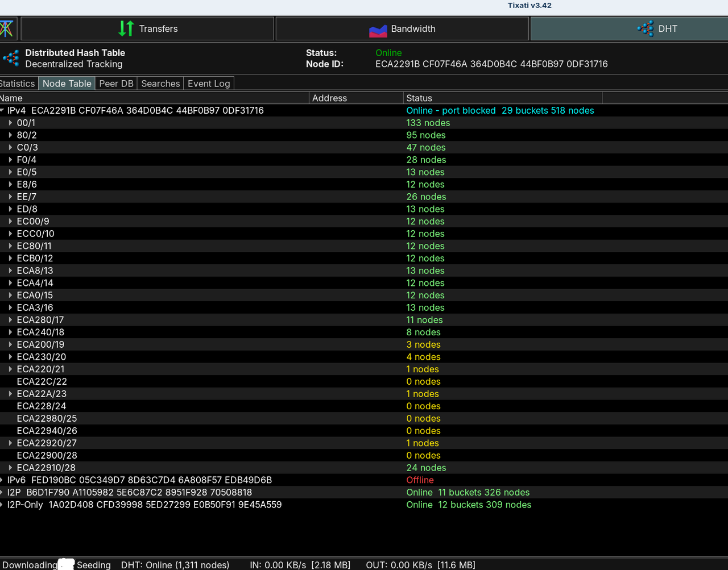Click 'Online 12 buckets 309 nodes' status
728x570 pixels.
coord(469,505)
